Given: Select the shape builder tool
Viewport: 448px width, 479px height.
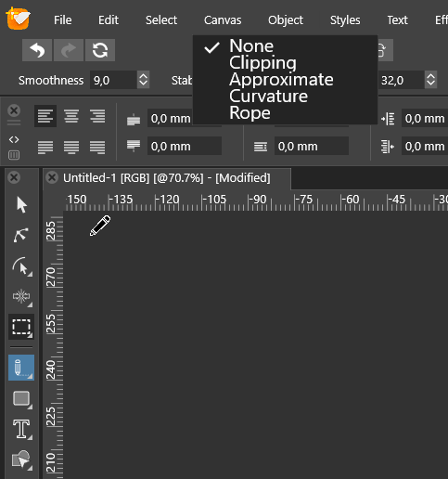Looking at the screenshot, I should 21,460.
